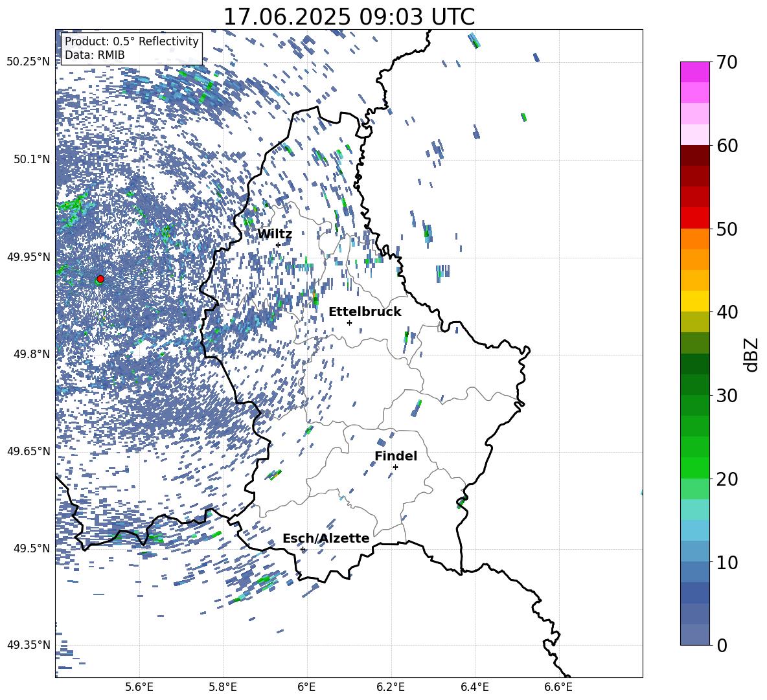Screen dimensions: 767x700
Task: Click the 6.2°E longitude label
Action: point(391,687)
